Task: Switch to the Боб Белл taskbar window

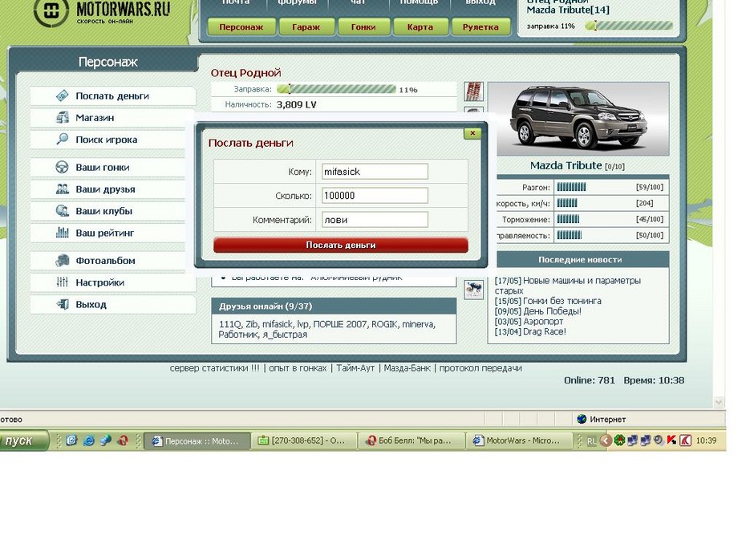Action: (411, 440)
